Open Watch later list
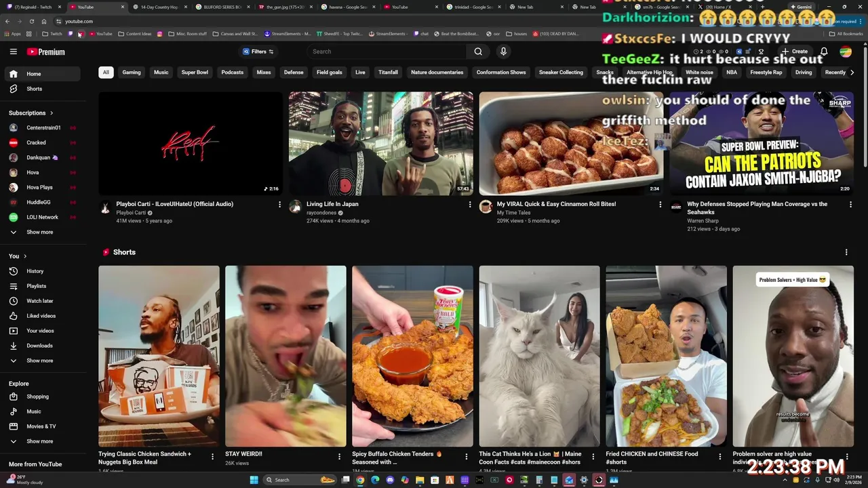This screenshot has width=868, height=488. pyautogui.click(x=42, y=301)
